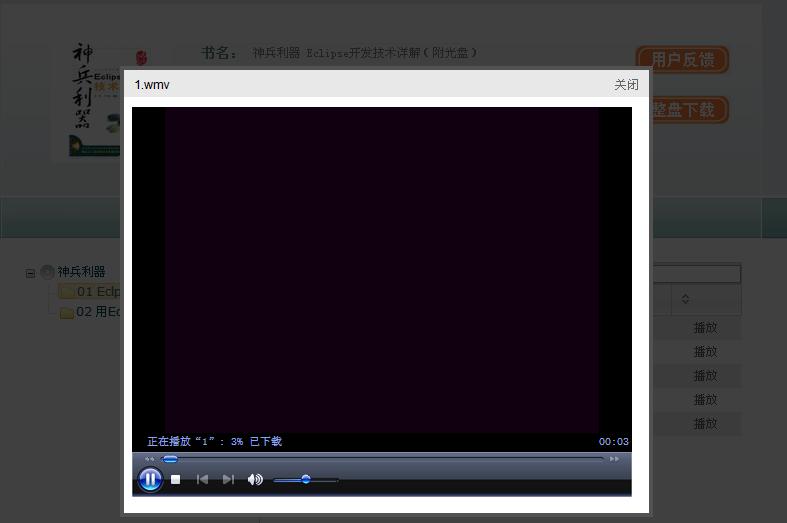Viewport: 787px width, 523px height.
Task: Open the 01 Eclipse folder
Action: 97,292
